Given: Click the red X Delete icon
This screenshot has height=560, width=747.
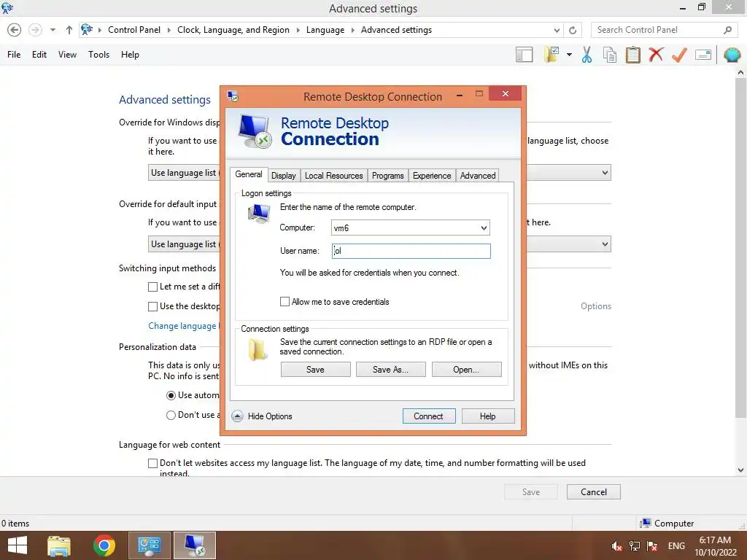Looking at the screenshot, I should click(x=656, y=54).
